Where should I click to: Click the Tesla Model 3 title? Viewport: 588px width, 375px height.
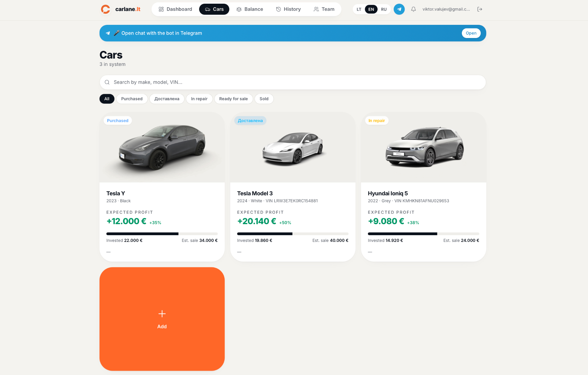point(255,193)
